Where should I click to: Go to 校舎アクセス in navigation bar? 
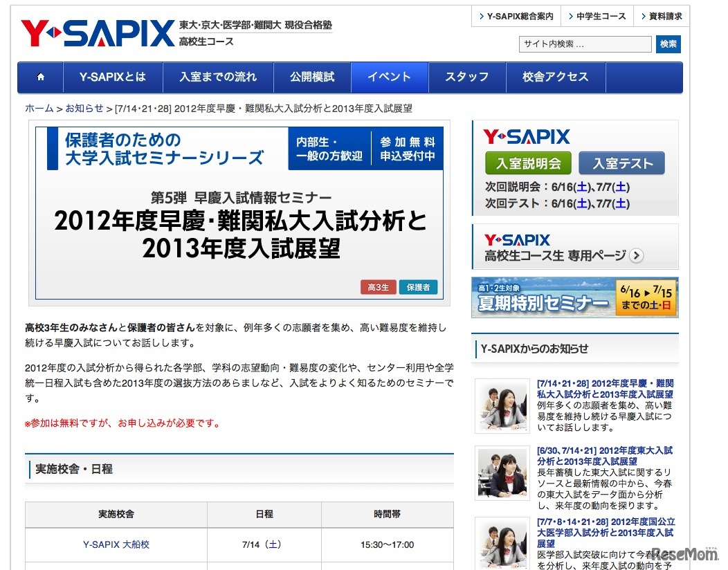(555, 77)
